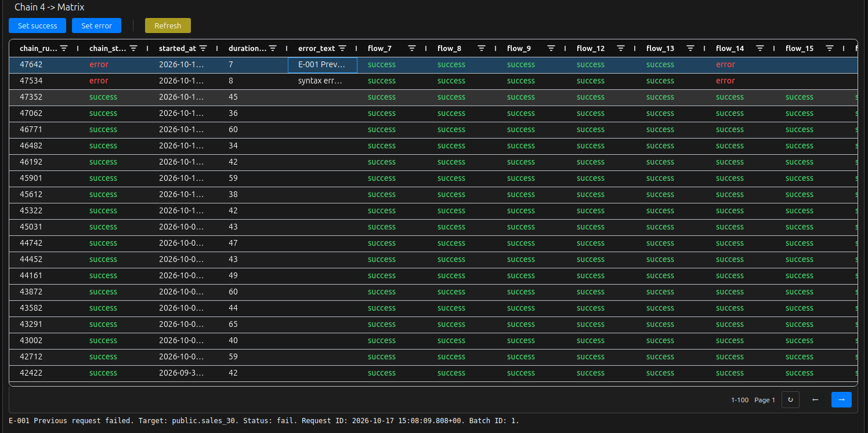
Task: Open filter icon on flow_15 column
Action: (830, 48)
